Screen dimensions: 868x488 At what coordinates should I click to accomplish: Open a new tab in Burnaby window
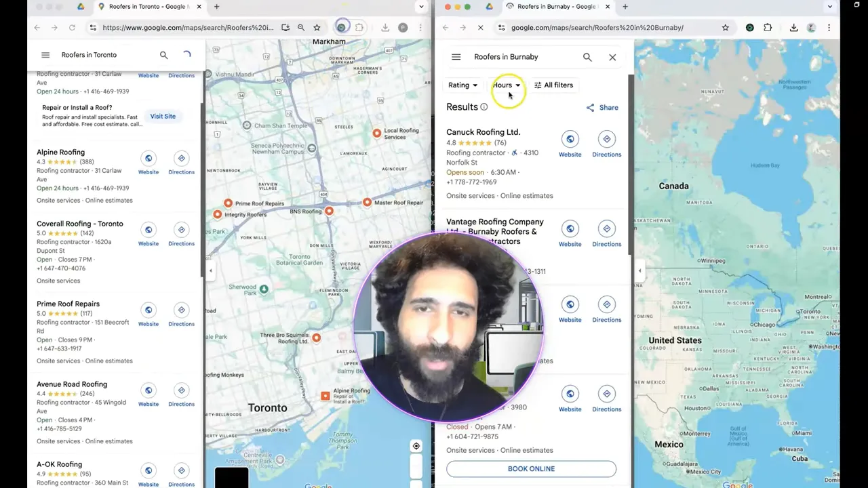625,7
